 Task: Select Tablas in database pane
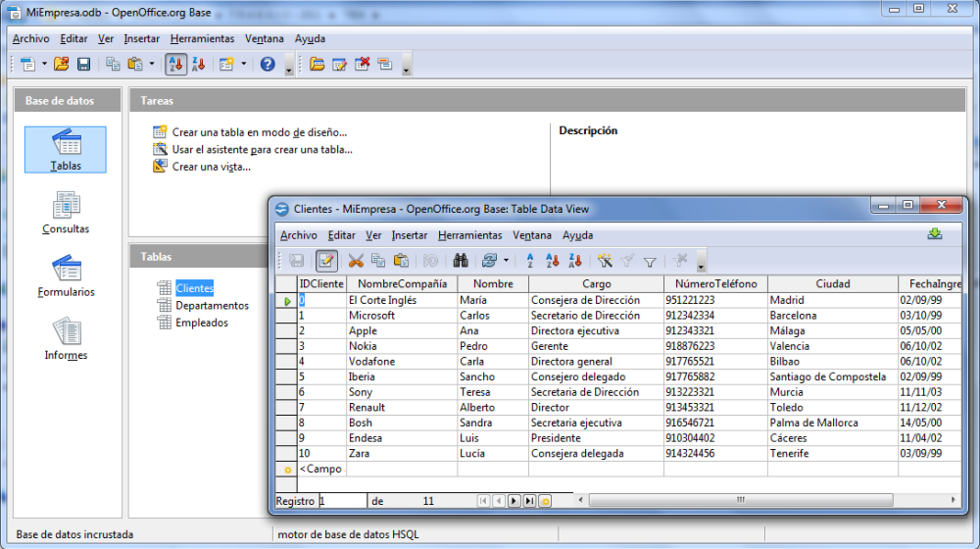(66, 149)
